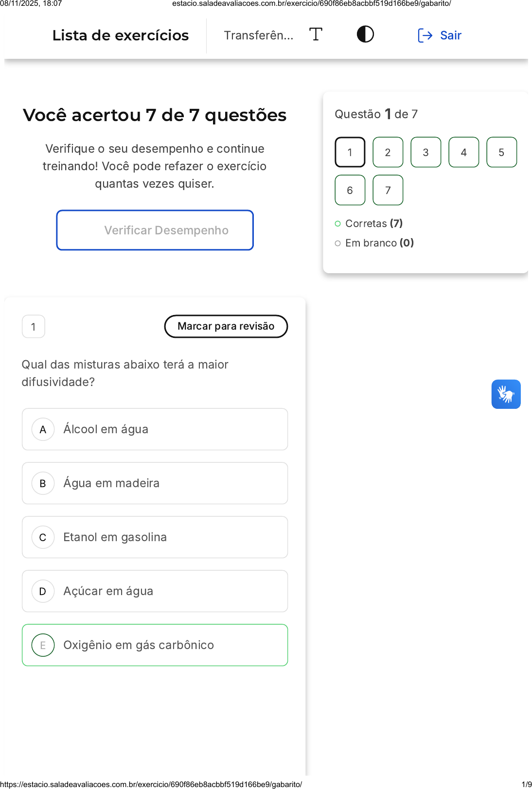The width and height of the screenshot is (532, 789).
Task: Choose option C Etanol em gasolina
Action: click(155, 537)
